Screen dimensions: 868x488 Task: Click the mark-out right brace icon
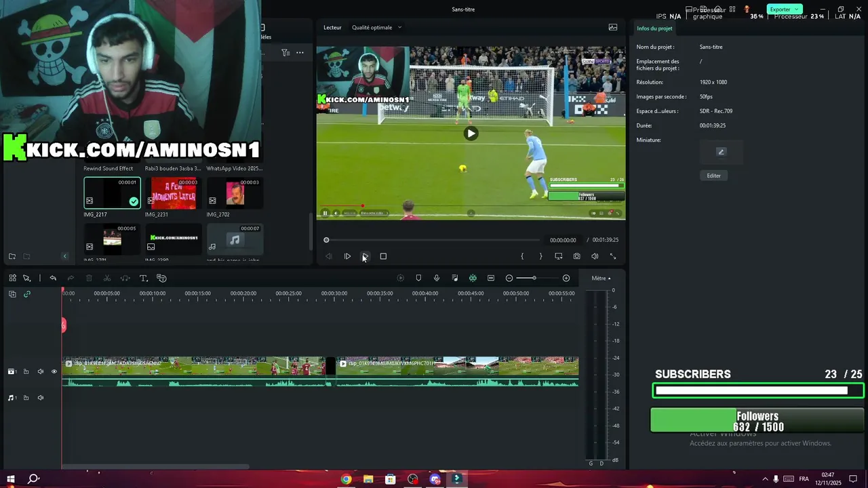coord(540,256)
